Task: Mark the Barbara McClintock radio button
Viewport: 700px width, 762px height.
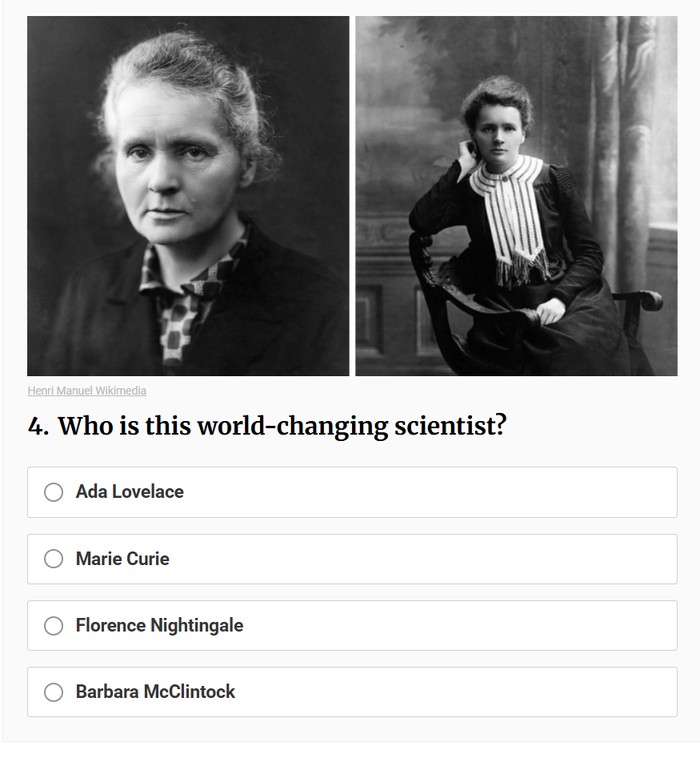Action: (54, 692)
